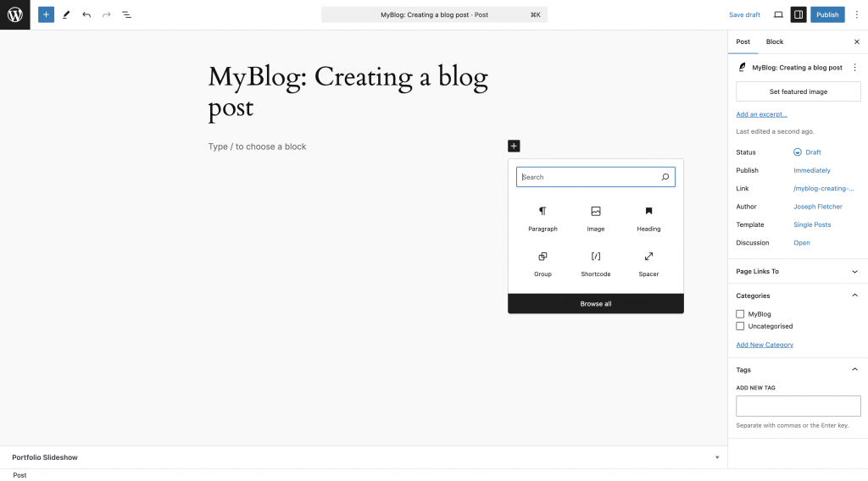Image resolution: width=868 pixels, height=481 pixels.
Task: Click the Add New Category link
Action: coord(765,345)
